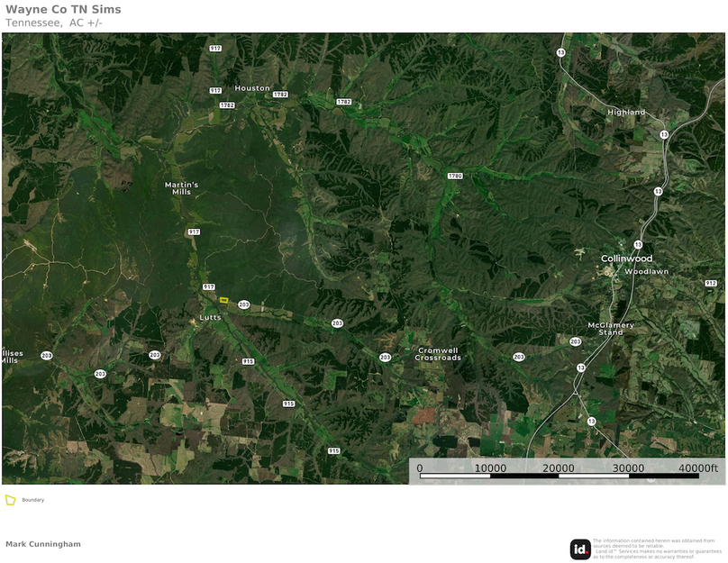Click the Collinwood city label
728x563 pixels.
pyautogui.click(x=626, y=259)
